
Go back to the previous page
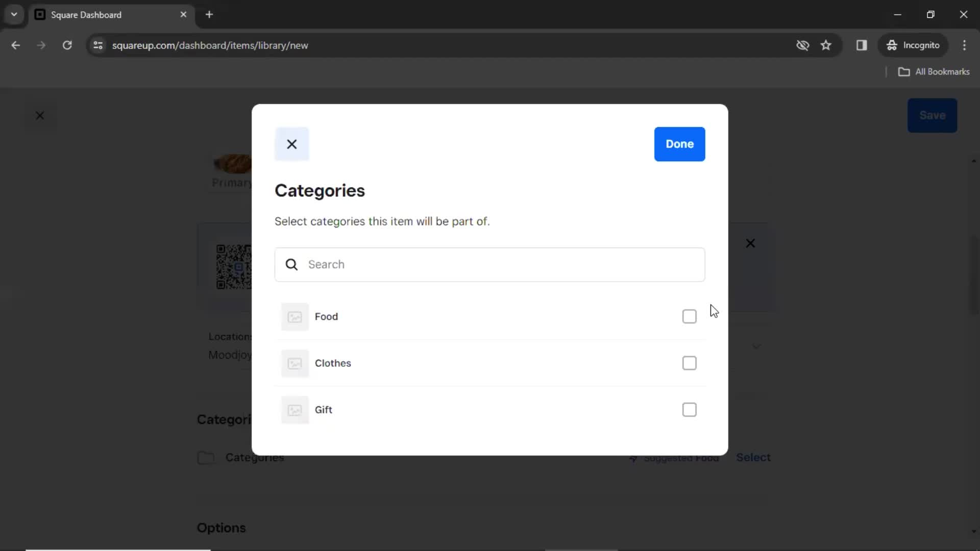click(16, 45)
